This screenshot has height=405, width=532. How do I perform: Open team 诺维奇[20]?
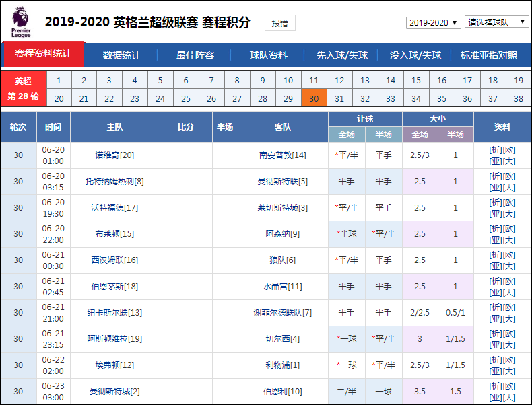pos(114,155)
